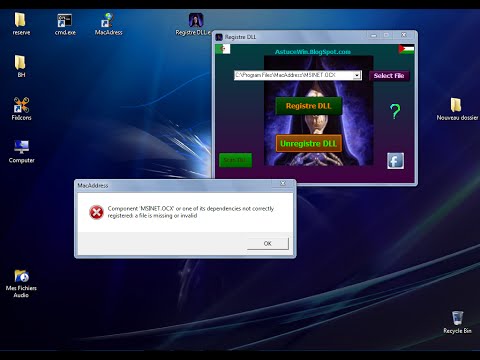This screenshot has height=360, width=480.
Task: Expand the file path dropdown arrow
Action: tap(357, 75)
